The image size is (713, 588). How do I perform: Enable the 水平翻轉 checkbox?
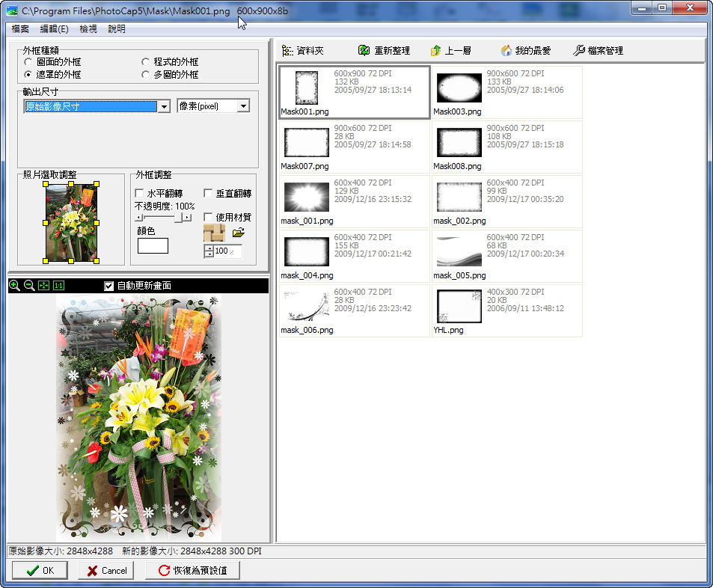click(139, 194)
